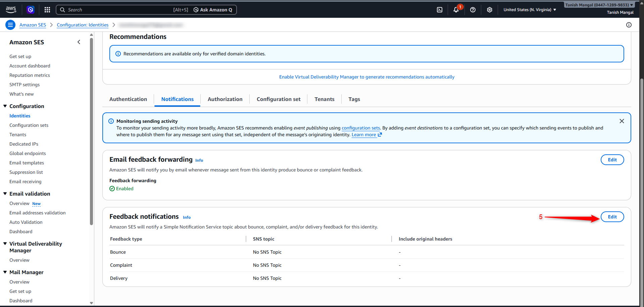Switch to the Configuration set tab
Screen dimensions: 644x307
click(x=279, y=99)
